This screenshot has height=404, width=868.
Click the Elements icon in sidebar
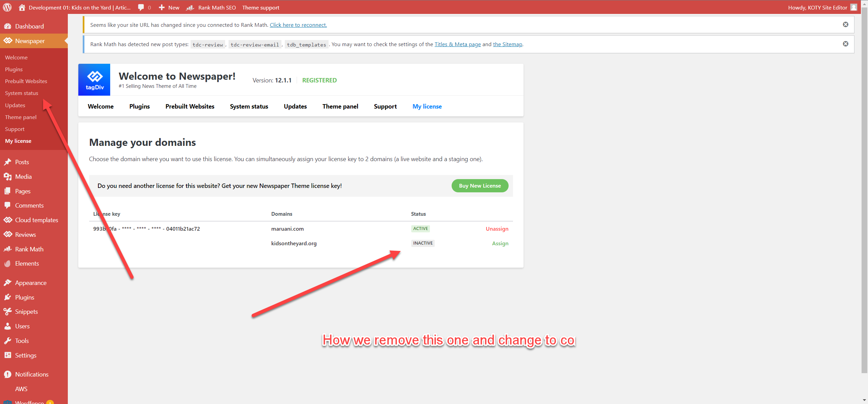point(8,264)
